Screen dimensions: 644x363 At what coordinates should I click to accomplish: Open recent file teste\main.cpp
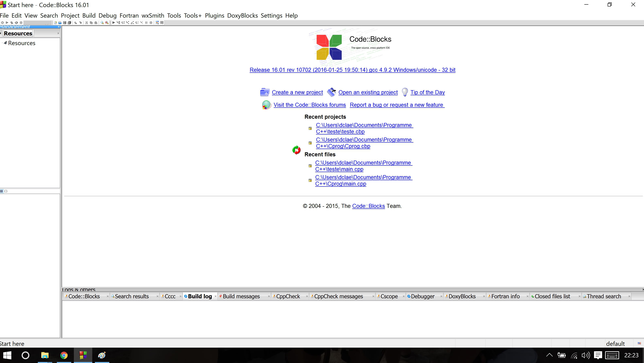pyautogui.click(x=364, y=166)
